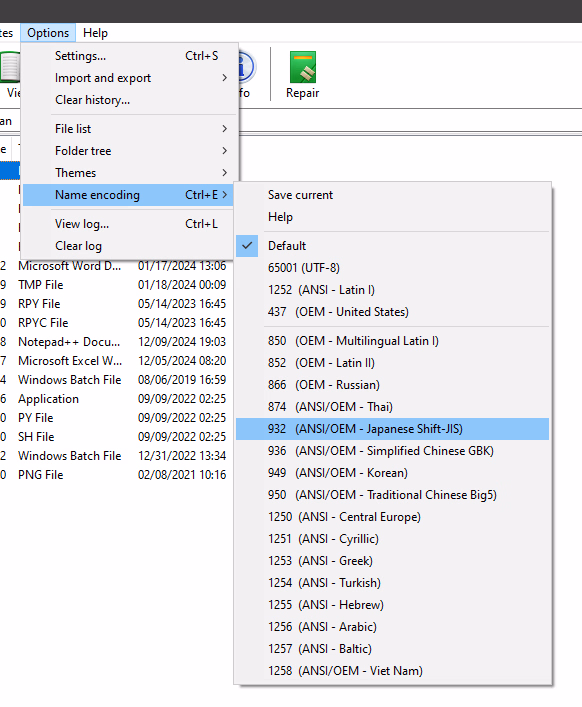
Task: Select the checked Default encoding option
Action: tap(392, 246)
